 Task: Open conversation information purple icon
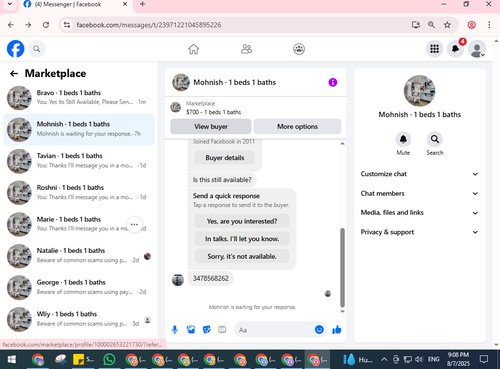[333, 82]
